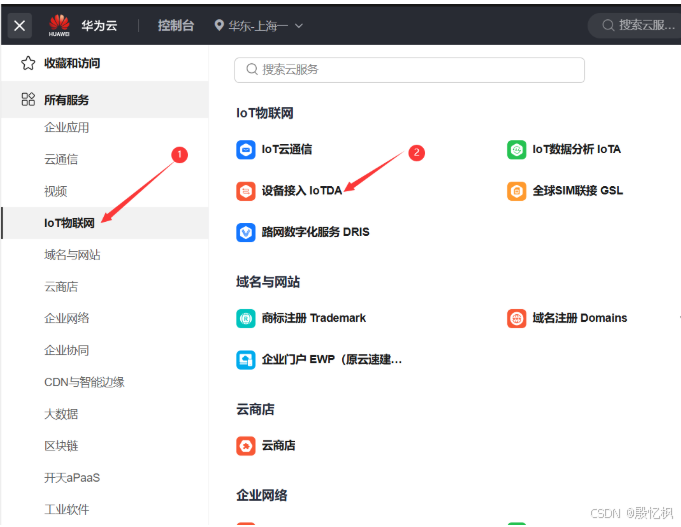The image size is (681, 527).
Task: Click the blue 企业门户 EWP icon
Action: pyautogui.click(x=246, y=360)
